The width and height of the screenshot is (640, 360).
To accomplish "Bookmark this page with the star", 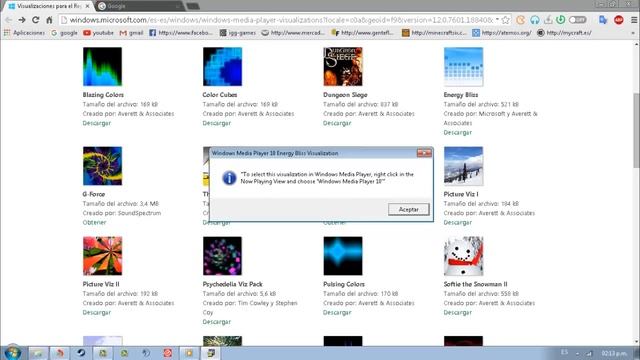I will [x=505, y=20].
